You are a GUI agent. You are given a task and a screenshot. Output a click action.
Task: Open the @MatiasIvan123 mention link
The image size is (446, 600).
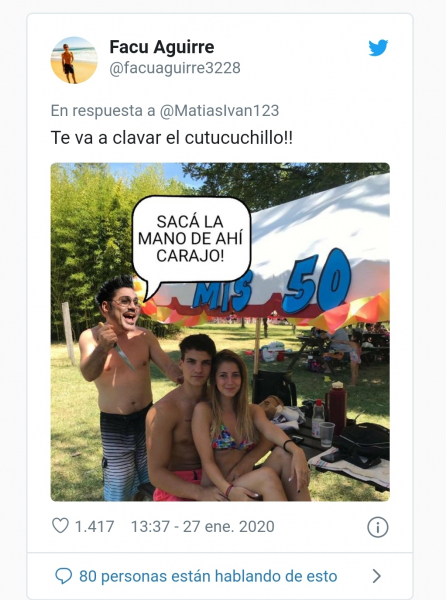point(219,111)
